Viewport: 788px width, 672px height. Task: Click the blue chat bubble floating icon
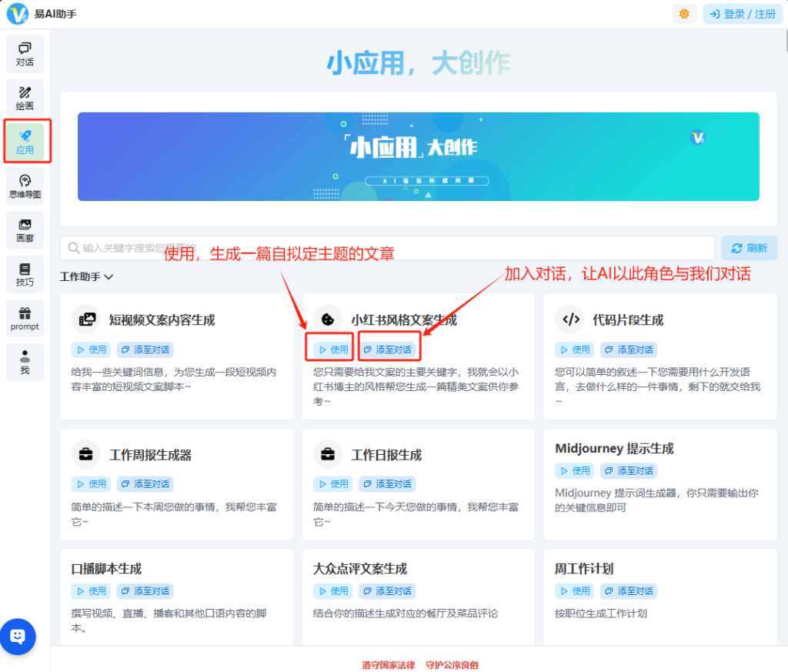tap(18, 637)
